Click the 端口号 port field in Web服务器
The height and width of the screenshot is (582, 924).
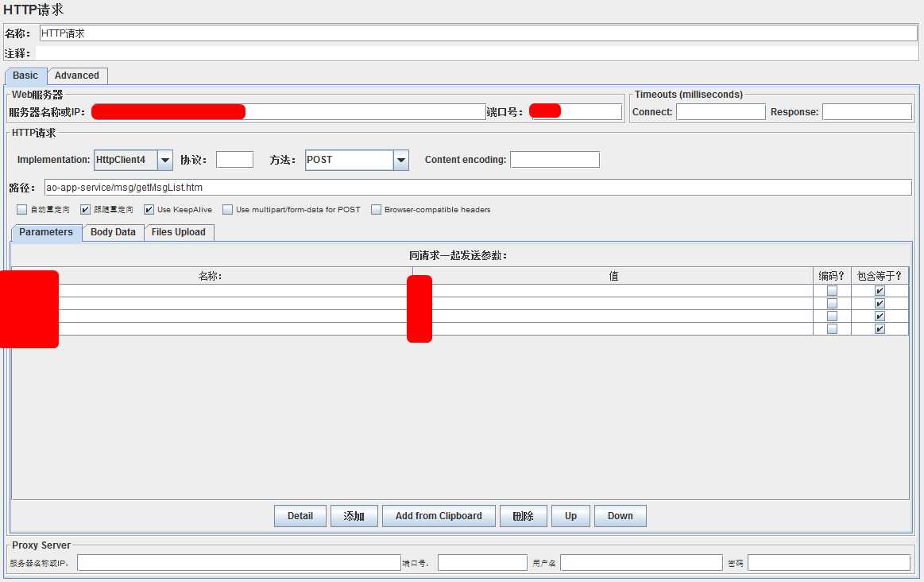click(x=576, y=112)
